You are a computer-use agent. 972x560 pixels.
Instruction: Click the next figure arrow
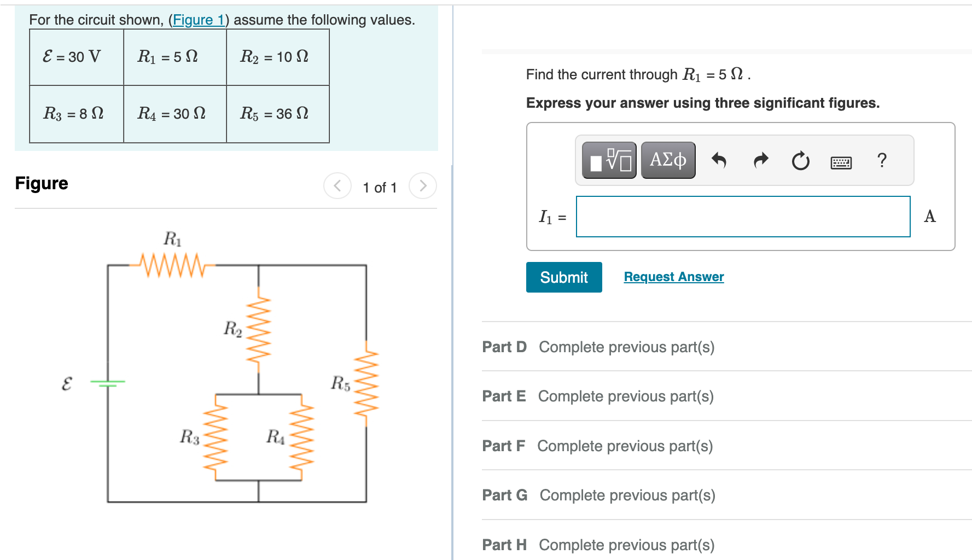point(422,186)
